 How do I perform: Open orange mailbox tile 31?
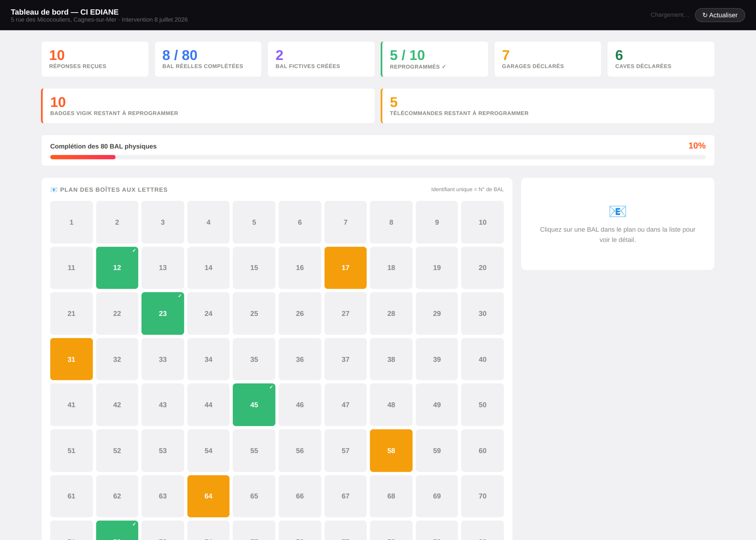pyautogui.click(x=71, y=359)
